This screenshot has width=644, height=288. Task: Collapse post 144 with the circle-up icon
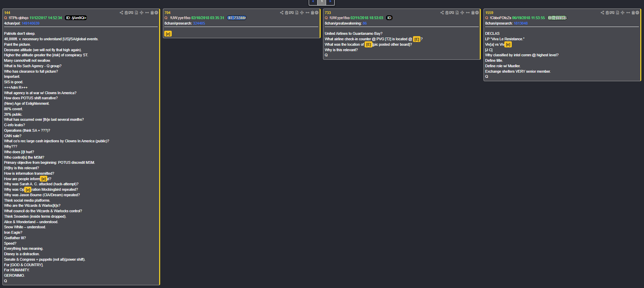click(156, 13)
